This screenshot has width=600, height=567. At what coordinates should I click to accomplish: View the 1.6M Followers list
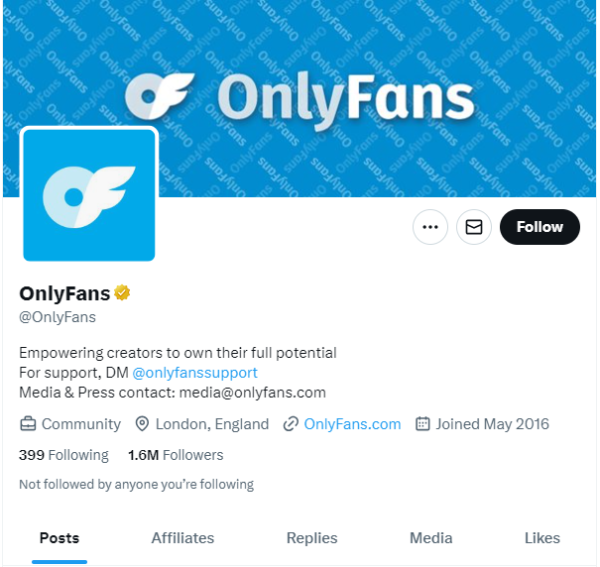click(176, 455)
